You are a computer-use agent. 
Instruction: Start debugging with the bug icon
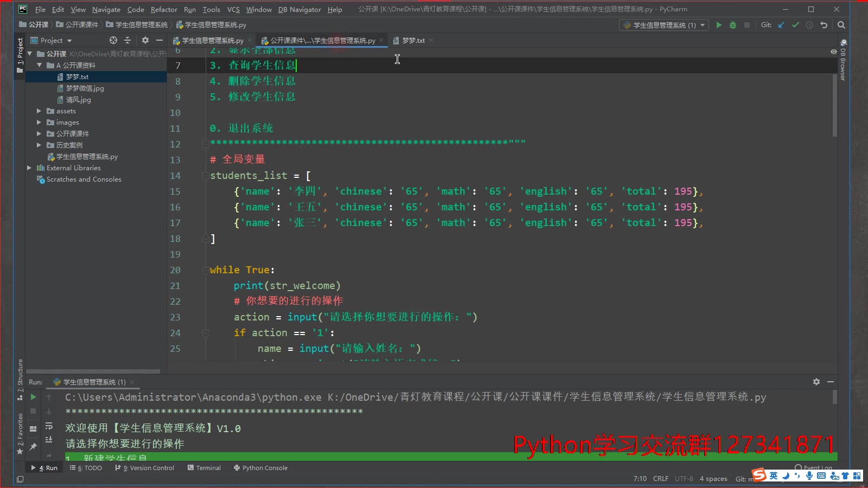pos(733,25)
